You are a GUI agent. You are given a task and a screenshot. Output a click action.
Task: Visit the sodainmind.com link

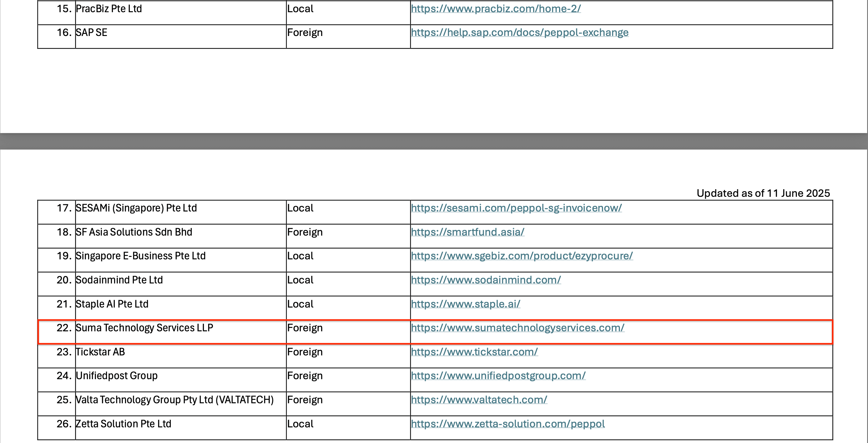[486, 280]
